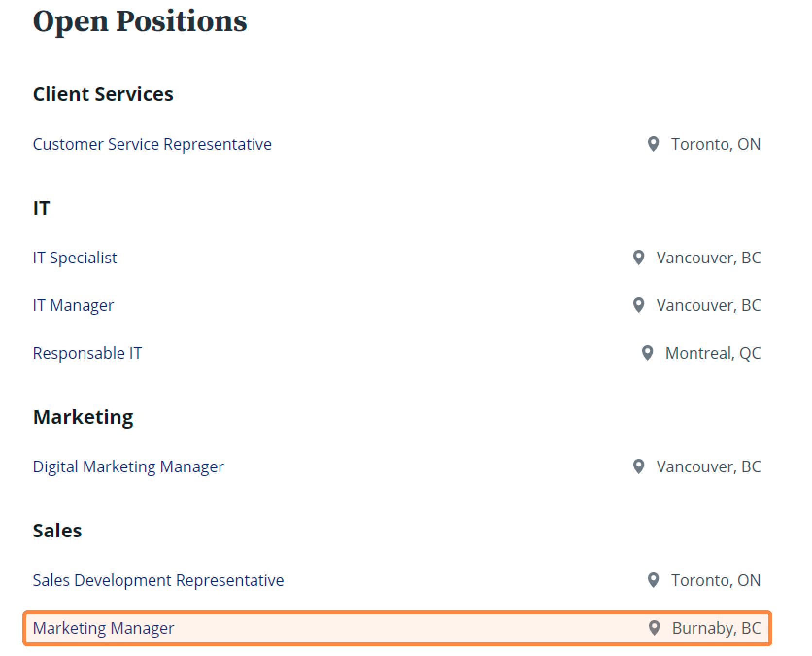Select the Digital Marketing Manager position
This screenshot has height=656, width=812.
[129, 467]
